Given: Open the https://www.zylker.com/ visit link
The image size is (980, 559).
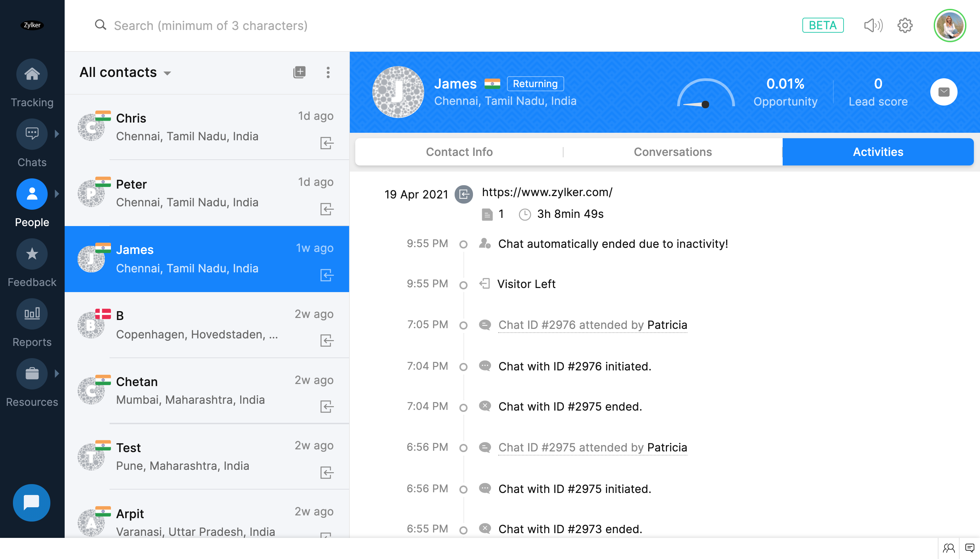Looking at the screenshot, I should [547, 192].
